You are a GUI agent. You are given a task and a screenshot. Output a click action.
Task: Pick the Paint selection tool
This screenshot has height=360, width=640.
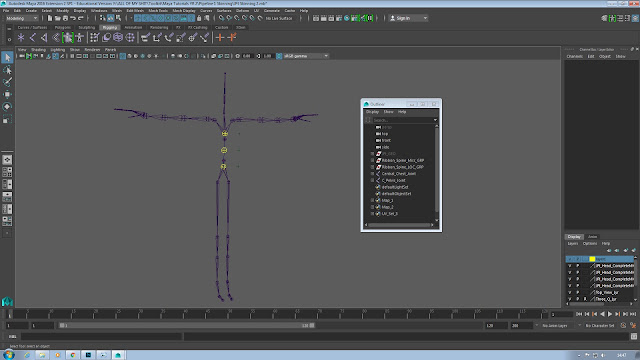coord(7,82)
